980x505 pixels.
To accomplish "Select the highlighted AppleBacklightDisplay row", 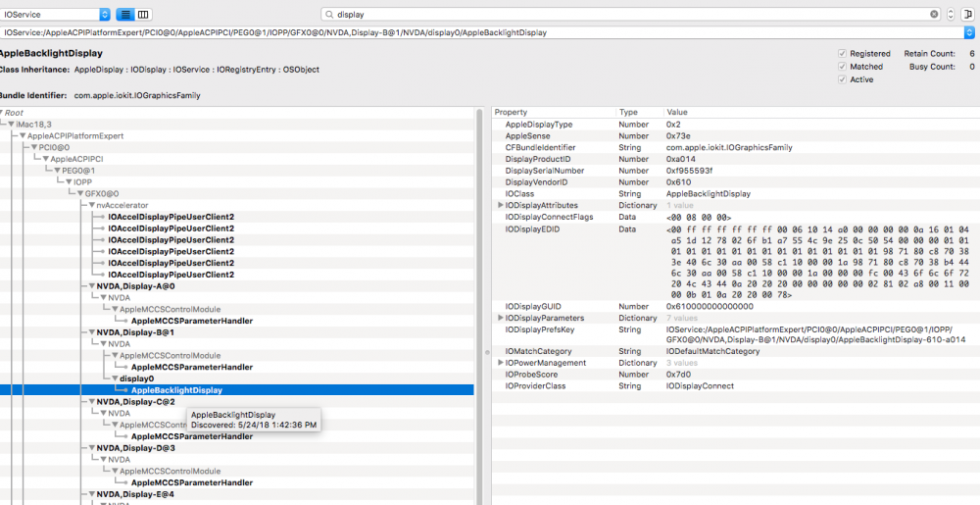I will tap(237, 390).
